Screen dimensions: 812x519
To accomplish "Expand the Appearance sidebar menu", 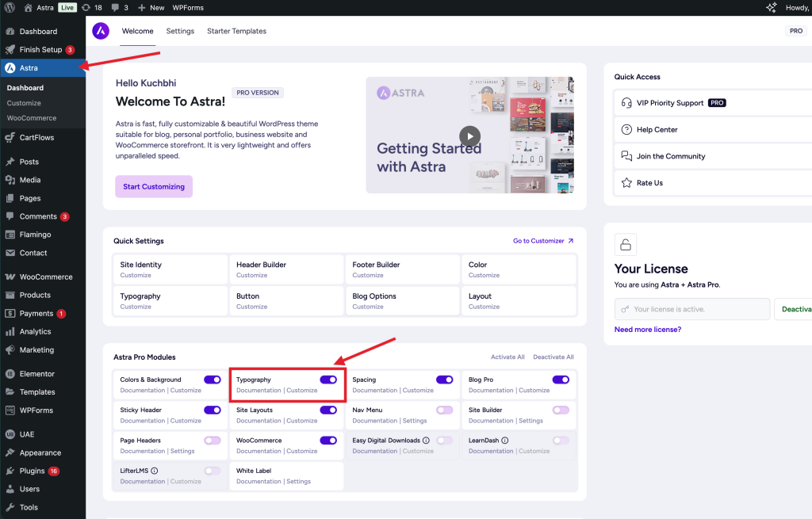I will [40, 452].
